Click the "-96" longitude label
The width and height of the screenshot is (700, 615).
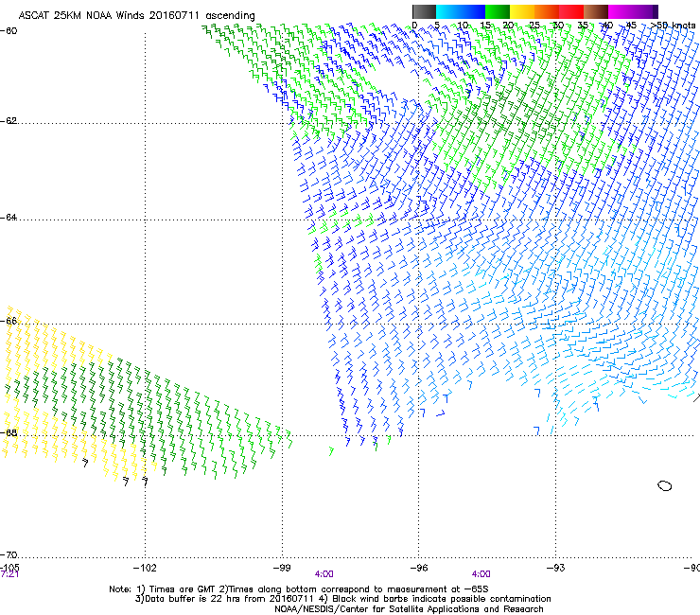click(x=419, y=568)
